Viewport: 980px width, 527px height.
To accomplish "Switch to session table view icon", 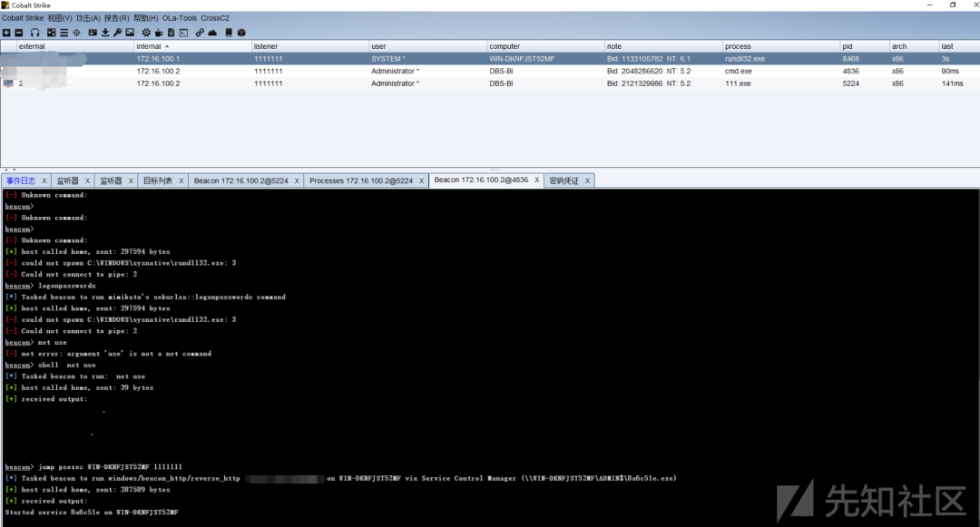I will click(x=64, y=33).
